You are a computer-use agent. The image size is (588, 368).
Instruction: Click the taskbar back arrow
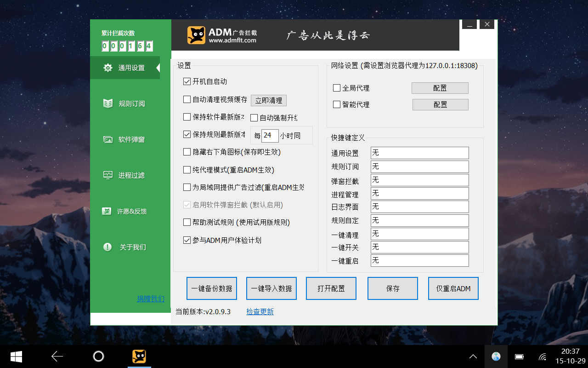57,356
